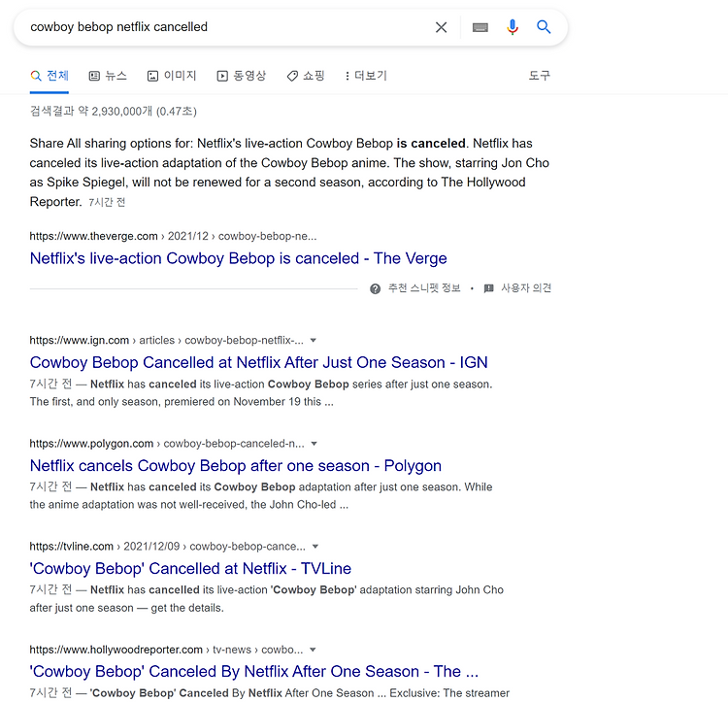728x702 pixels.
Task: Click the result count text 검색결과 약 2,930,000개
Action: point(91,111)
